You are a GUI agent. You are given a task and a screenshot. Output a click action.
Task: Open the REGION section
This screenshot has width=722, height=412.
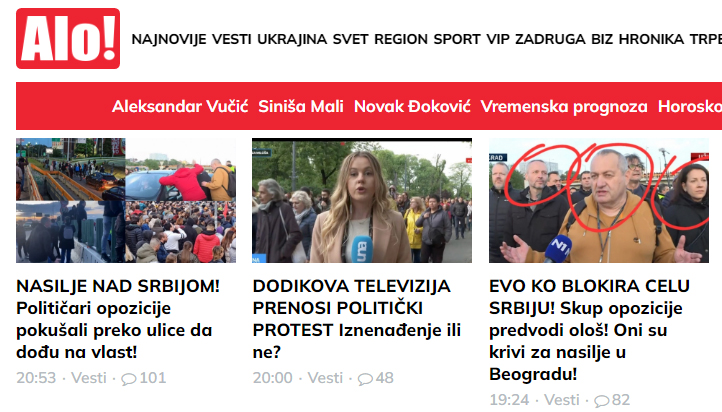click(401, 39)
